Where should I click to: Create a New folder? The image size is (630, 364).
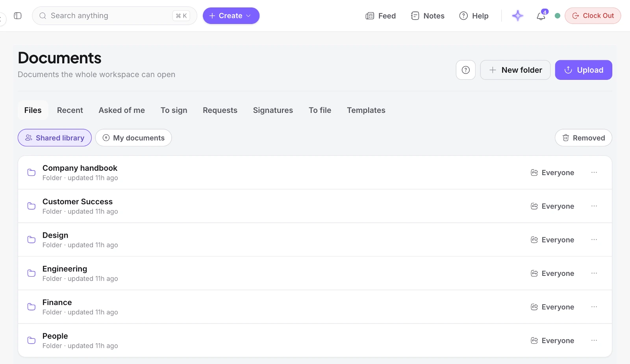(515, 70)
